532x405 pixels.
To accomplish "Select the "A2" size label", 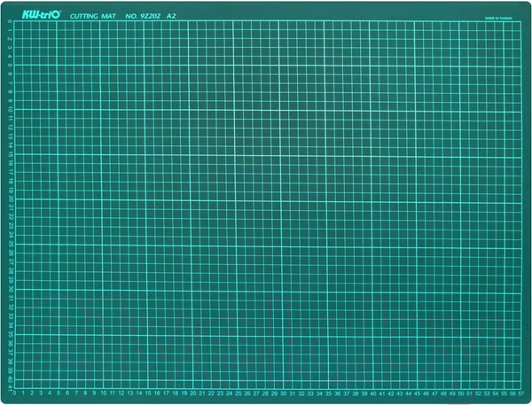I will pyautogui.click(x=171, y=16).
